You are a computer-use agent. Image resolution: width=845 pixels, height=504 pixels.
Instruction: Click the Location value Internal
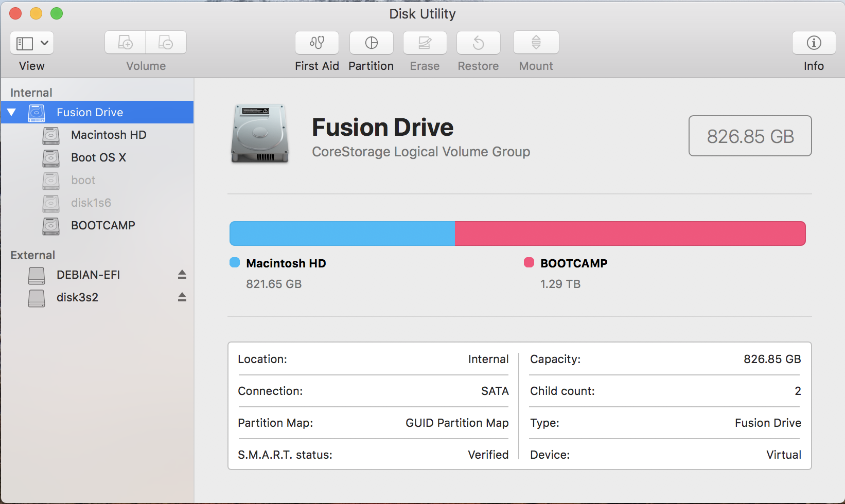coord(488,359)
